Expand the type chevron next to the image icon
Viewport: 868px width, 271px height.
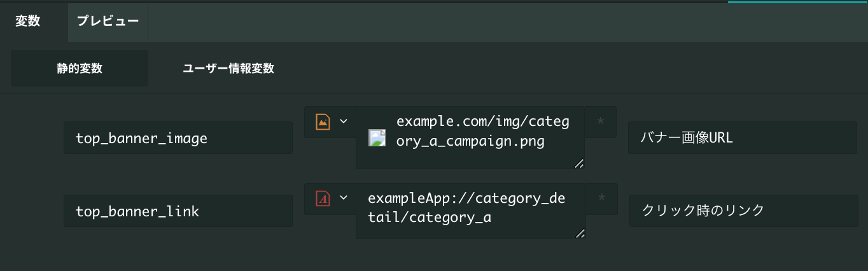point(344,121)
